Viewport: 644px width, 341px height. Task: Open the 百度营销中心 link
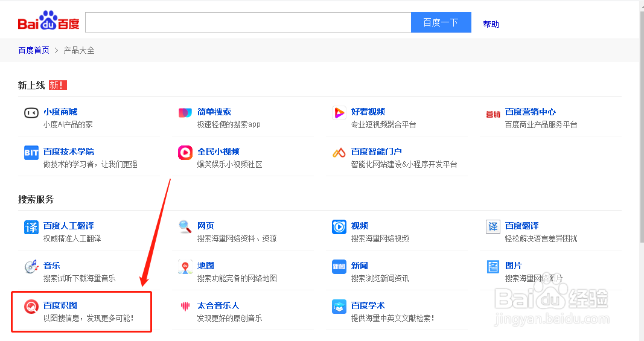pos(530,112)
